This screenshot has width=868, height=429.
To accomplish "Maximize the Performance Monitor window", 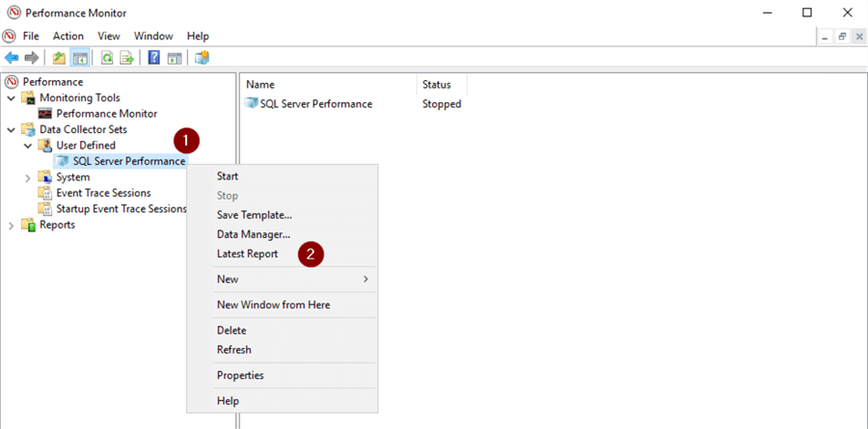I will pyautogui.click(x=807, y=13).
